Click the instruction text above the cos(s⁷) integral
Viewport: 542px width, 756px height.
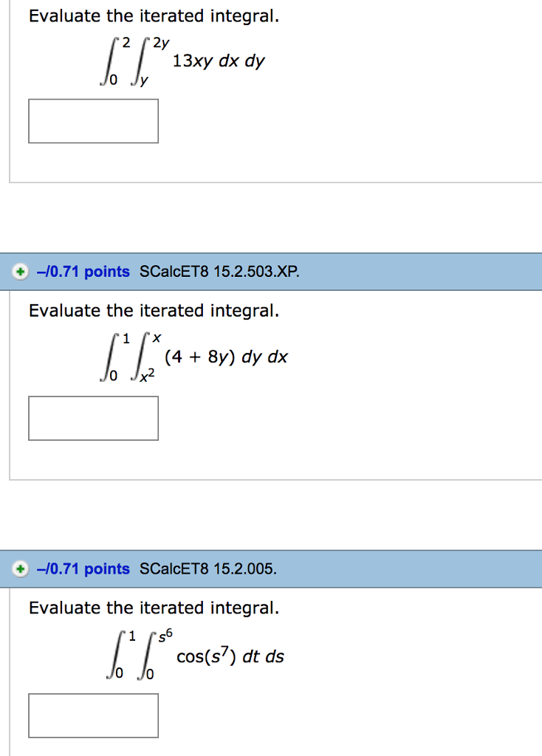coord(154,608)
